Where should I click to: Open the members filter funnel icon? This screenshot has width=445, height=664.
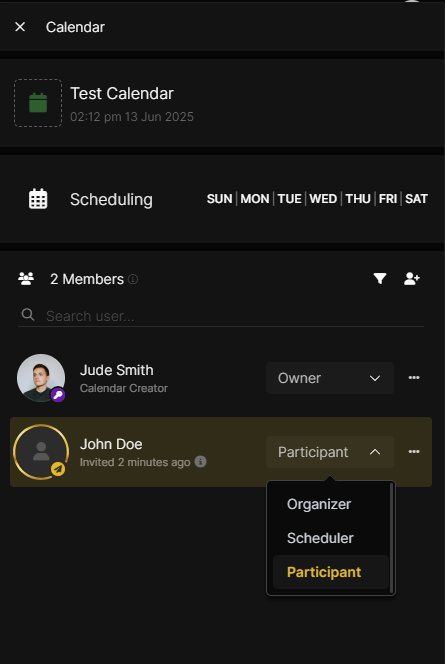pos(380,279)
